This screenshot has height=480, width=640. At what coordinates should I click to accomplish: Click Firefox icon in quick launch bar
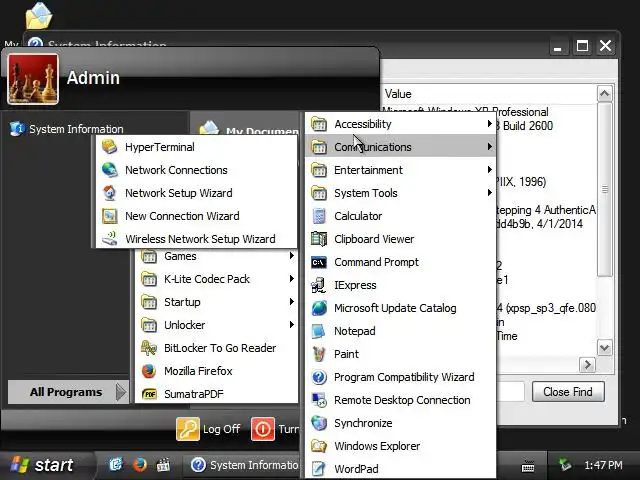point(140,464)
